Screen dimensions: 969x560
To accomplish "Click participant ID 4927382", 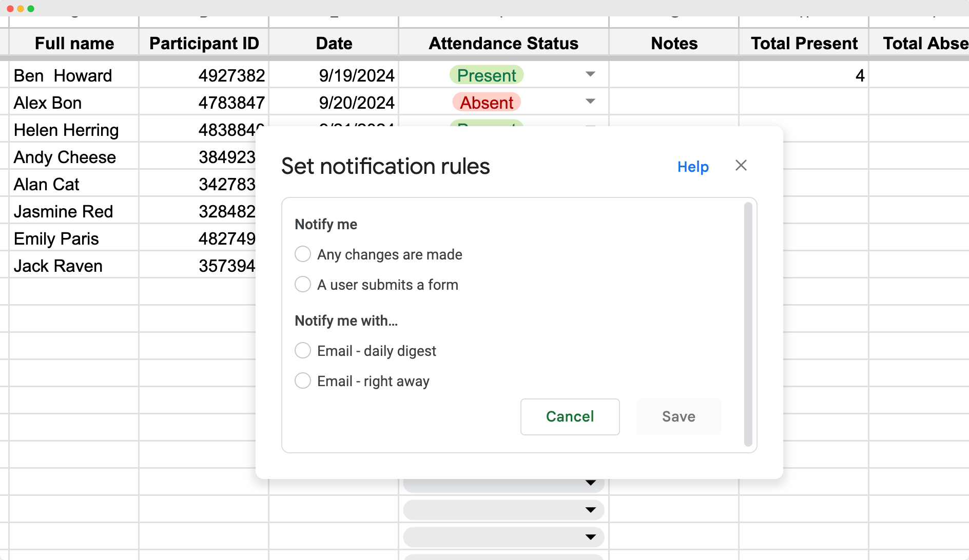I will (204, 75).
